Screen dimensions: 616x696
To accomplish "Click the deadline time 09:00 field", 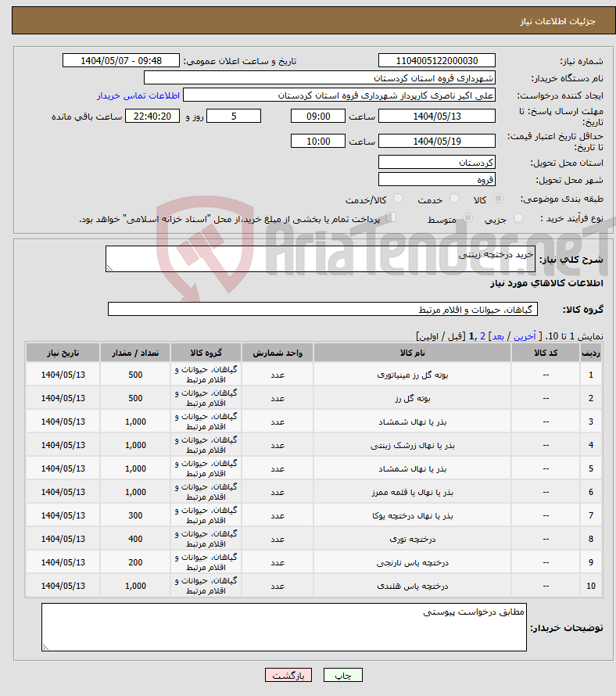I will click(x=318, y=117).
